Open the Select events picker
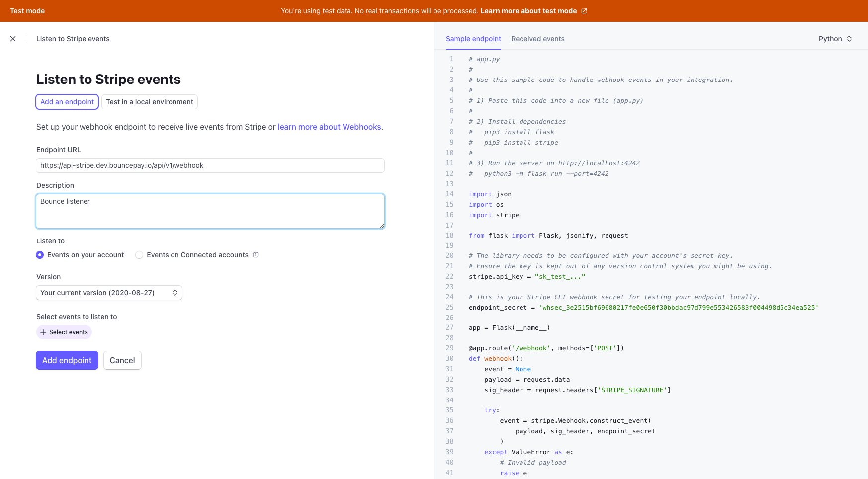Image resolution: width=868 pixels, height=479 pixels. click(x=64, y=332)
